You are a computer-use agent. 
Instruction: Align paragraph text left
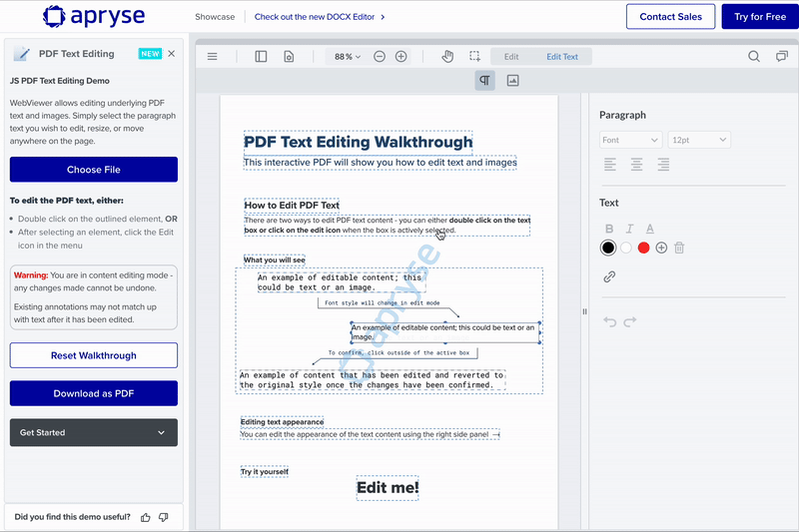(x=610, y=164)
